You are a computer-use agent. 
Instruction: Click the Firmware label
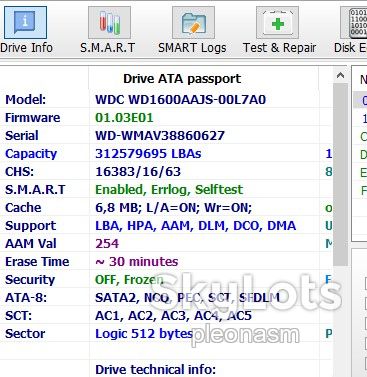click(33, 118)
